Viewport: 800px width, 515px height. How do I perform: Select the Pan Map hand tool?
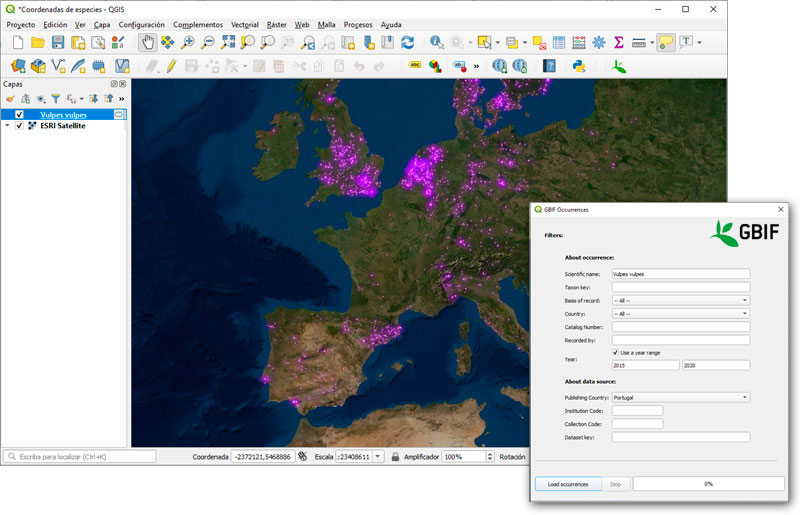(x=148, y=42)
